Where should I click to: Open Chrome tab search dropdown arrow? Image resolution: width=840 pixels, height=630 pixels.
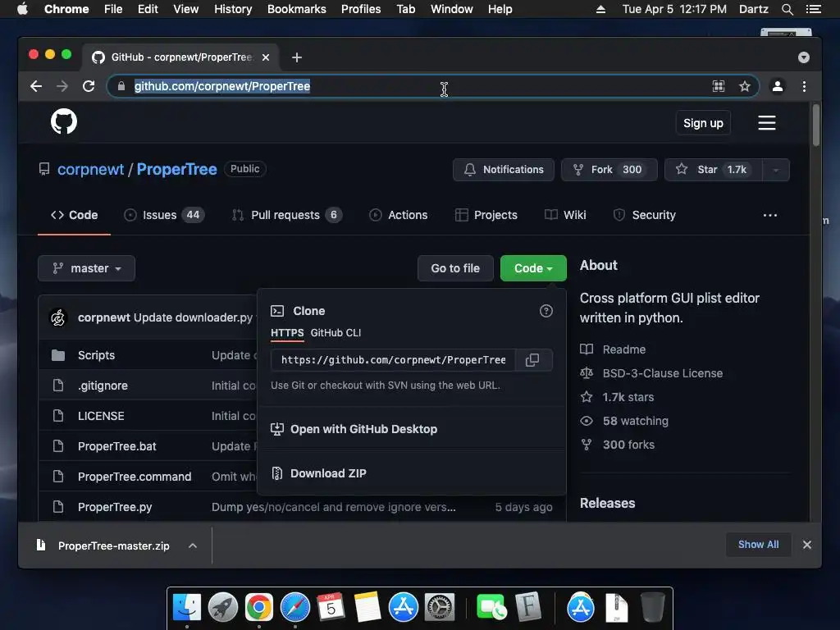point(804,57)
